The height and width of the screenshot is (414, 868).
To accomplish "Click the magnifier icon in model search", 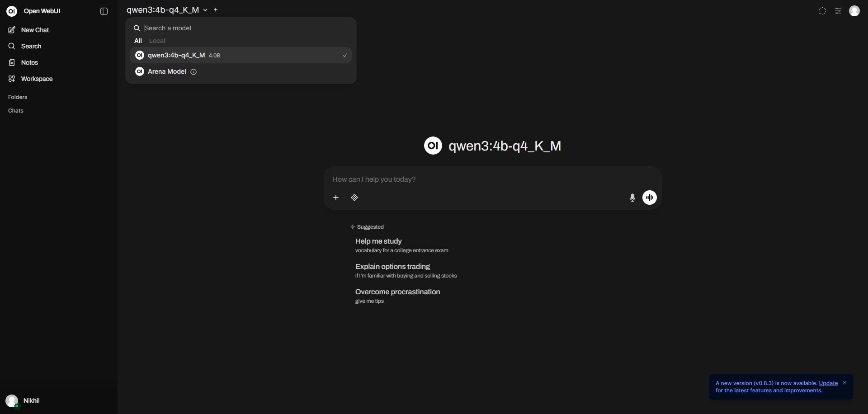I will (137, 28).
